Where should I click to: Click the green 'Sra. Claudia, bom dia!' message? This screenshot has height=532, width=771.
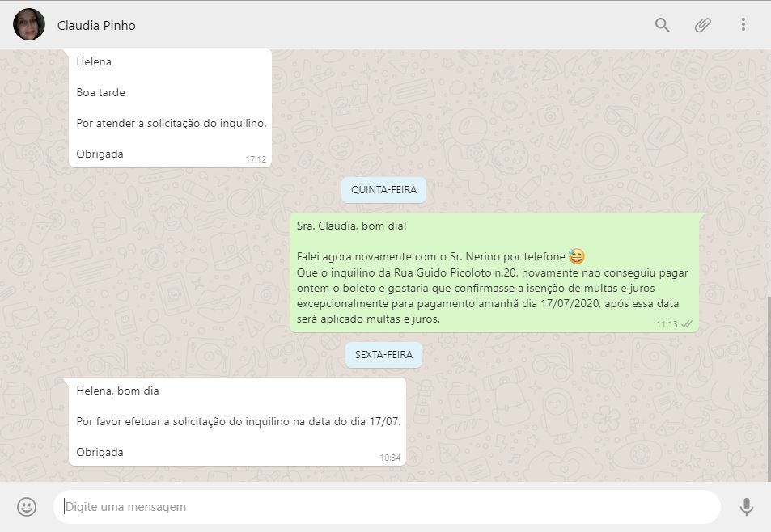[x=494, y=272]
